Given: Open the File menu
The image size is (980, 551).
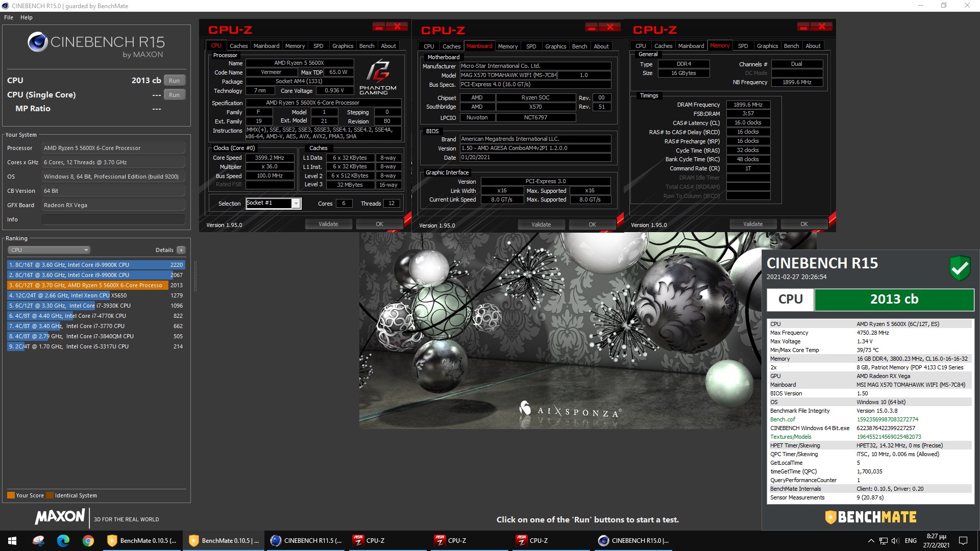Looking at the screenshot, I should [x=9, y=17].
